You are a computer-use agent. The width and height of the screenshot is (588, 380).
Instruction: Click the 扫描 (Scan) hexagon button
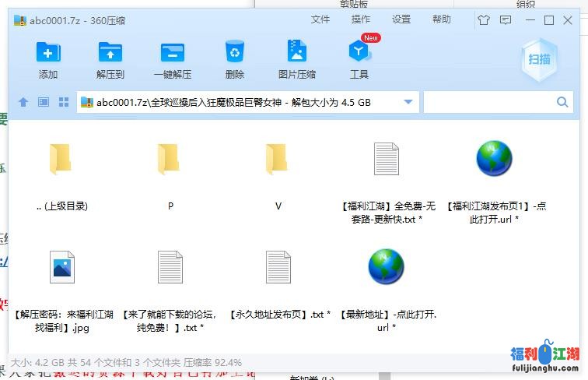coord(539,59)
